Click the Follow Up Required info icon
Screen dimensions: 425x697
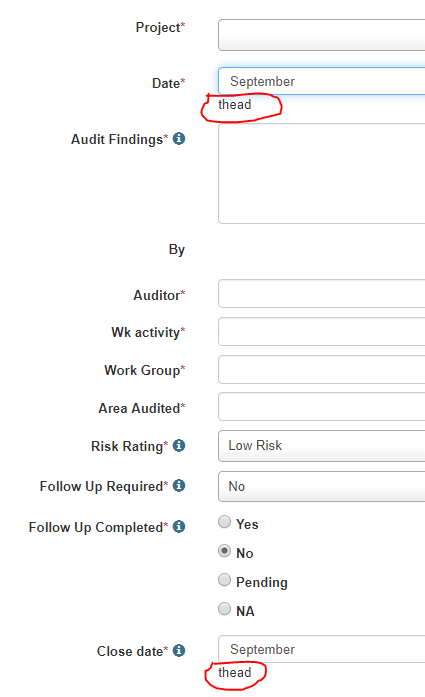coord(179,485)
